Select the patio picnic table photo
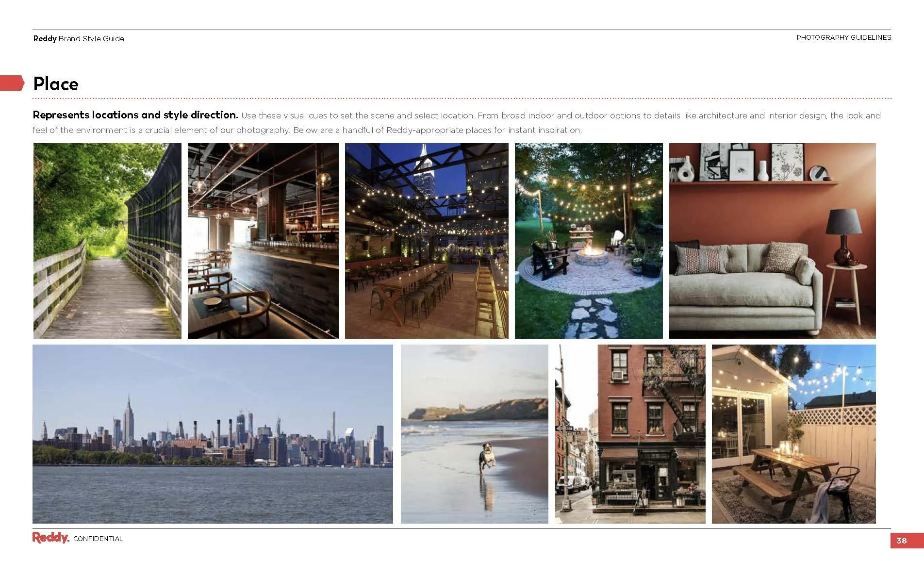Image resolution: width=924 pixels, height=561 pixels. tap(794, 434)
